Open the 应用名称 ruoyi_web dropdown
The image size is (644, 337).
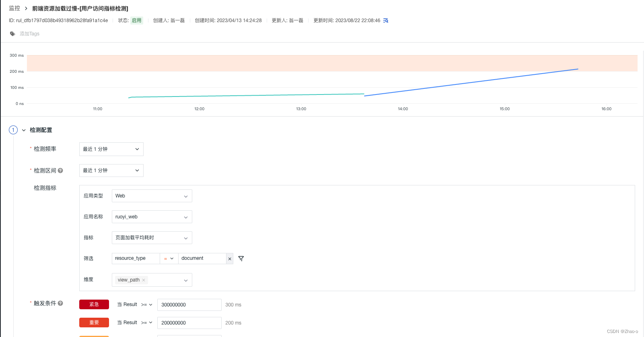pyautogui.click(x=152, y=217)
